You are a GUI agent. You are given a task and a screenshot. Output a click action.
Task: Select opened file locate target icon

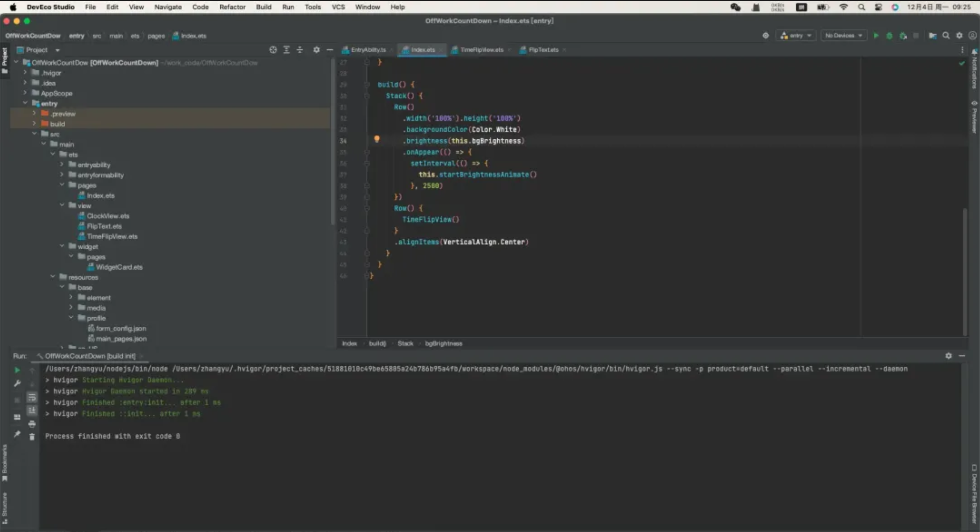[273, 50]
